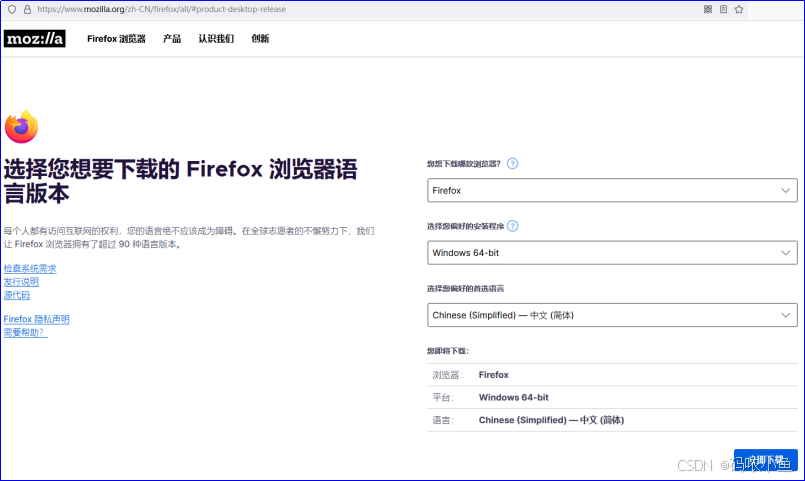Expand the Windows 64-bit installer dropdown
This screenshot has height=481, width=805.
(x=612, y=253)
